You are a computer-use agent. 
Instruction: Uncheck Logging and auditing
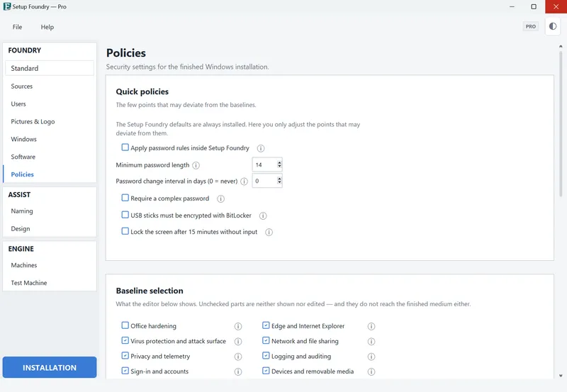click(x=266, y=356)
